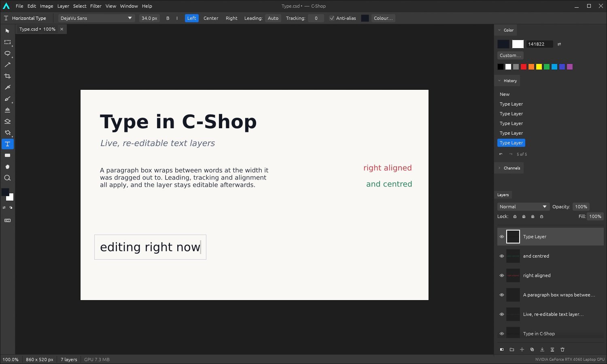Select the Paint Bucket tool
The height and width of the screenshot is (364, 607).
[x=7, y=133]
